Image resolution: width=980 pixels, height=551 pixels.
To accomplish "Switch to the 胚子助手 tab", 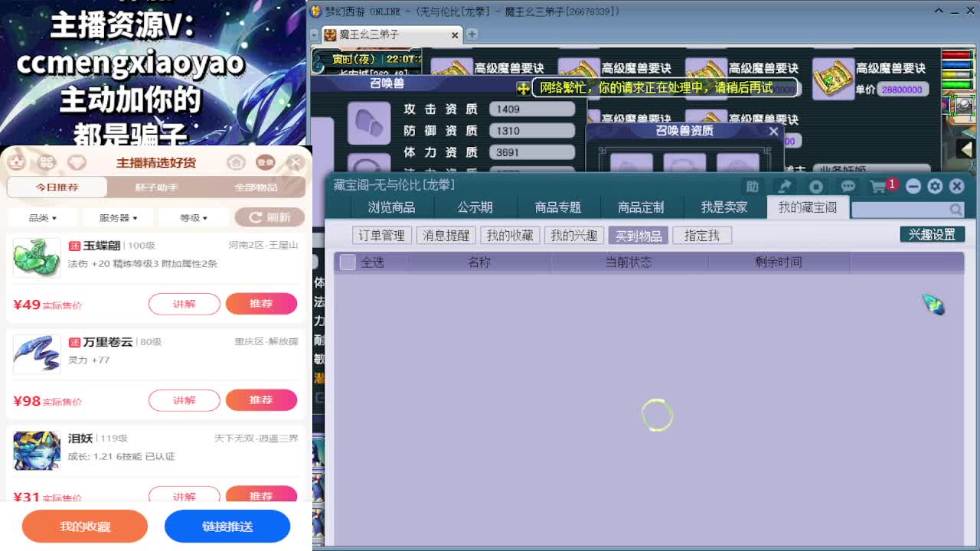I will (156, 187).
